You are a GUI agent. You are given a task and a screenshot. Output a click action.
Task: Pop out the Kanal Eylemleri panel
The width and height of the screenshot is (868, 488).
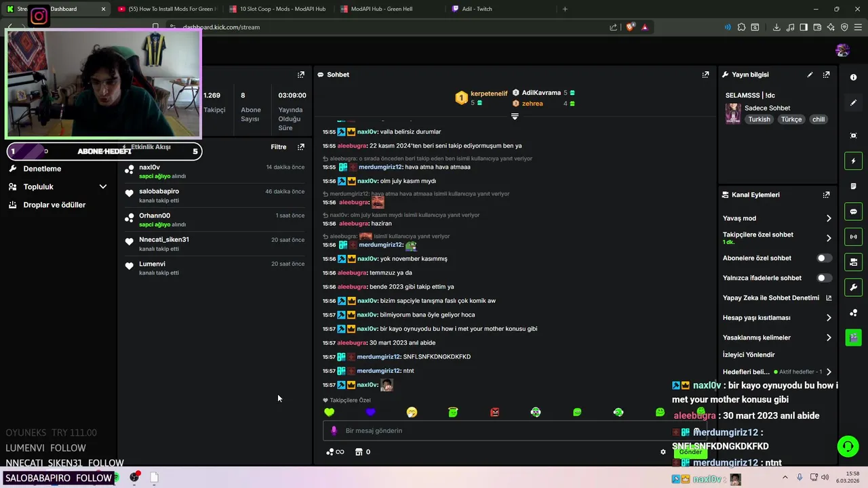pos(826,195)
